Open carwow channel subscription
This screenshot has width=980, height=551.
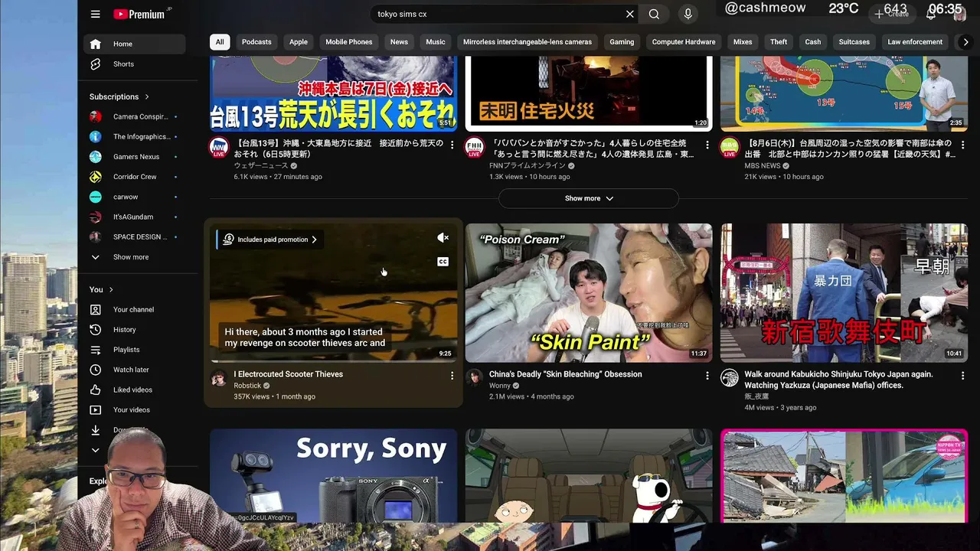click(x=135, y=197)
